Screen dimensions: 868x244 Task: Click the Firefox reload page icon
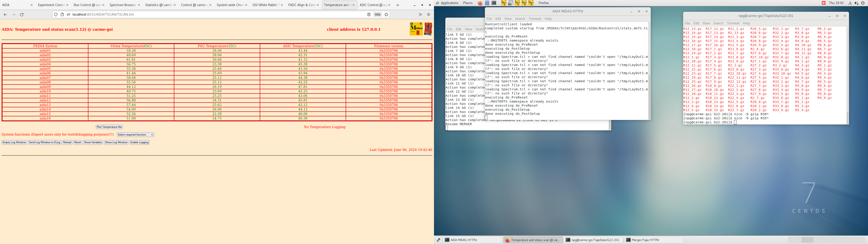(22, 14)
